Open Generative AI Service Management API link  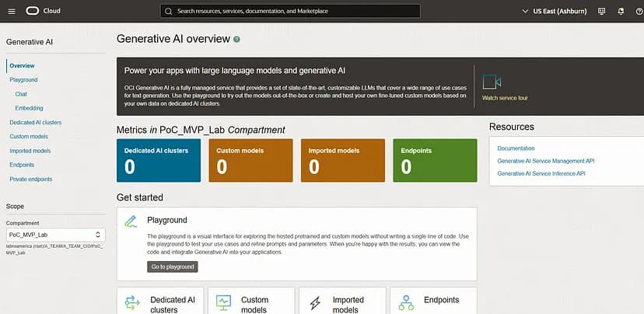[x=546, y=161]
